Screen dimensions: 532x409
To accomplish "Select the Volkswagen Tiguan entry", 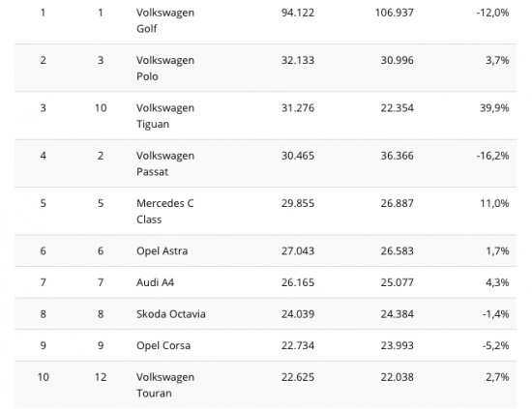I will click(165, 116).
